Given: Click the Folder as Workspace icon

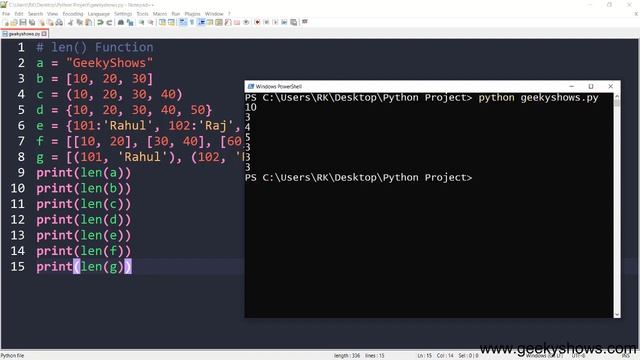Looking at the screenshot, I should [237, 22].
